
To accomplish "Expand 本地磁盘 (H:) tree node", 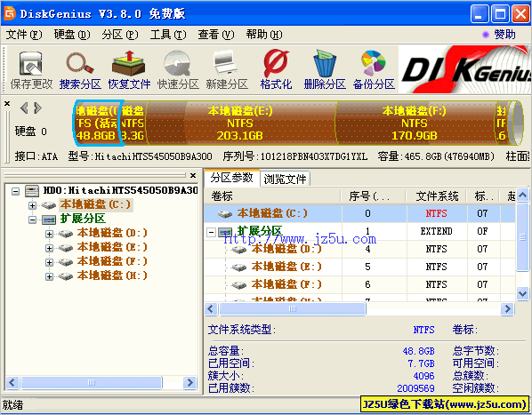I will (49, 276).
